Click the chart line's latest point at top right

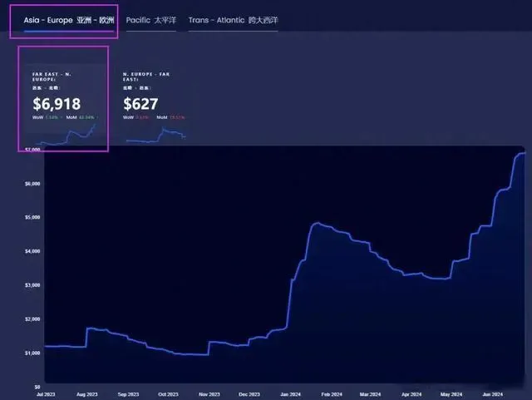525,153
